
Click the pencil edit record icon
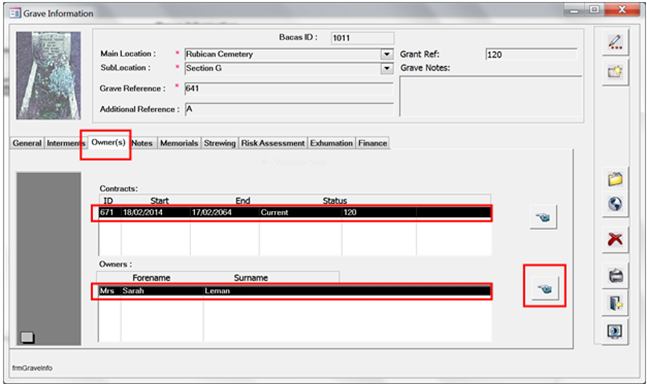click(x=615, y=42)
